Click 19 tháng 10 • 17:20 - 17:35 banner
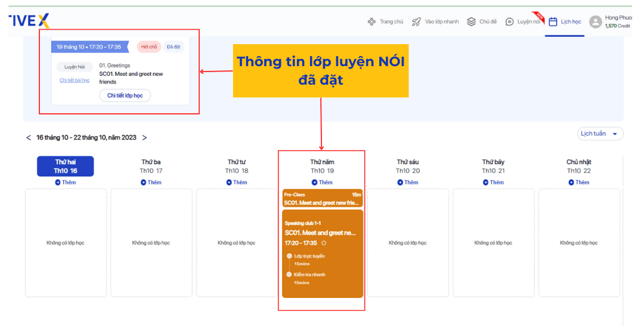644x329 pixels. click(90, 47)
